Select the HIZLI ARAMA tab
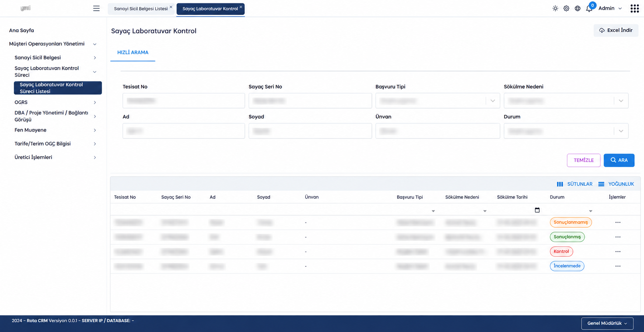 133,52
